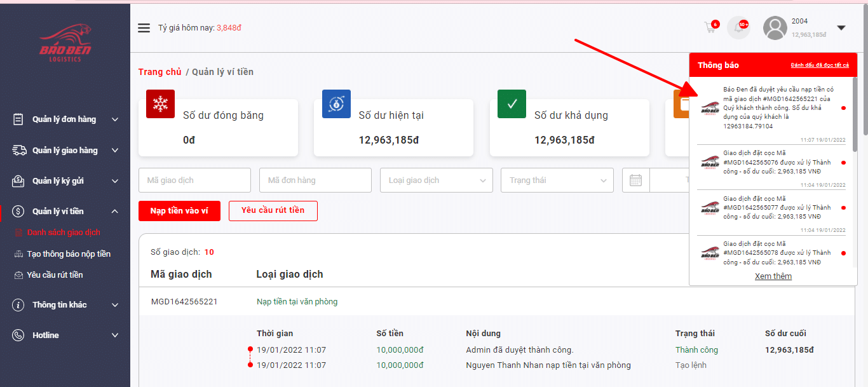Image resolution: width=868 pixels, height=387 pixels.
Task: Open the shopping cart icon
Action: (x=710, y=28)
